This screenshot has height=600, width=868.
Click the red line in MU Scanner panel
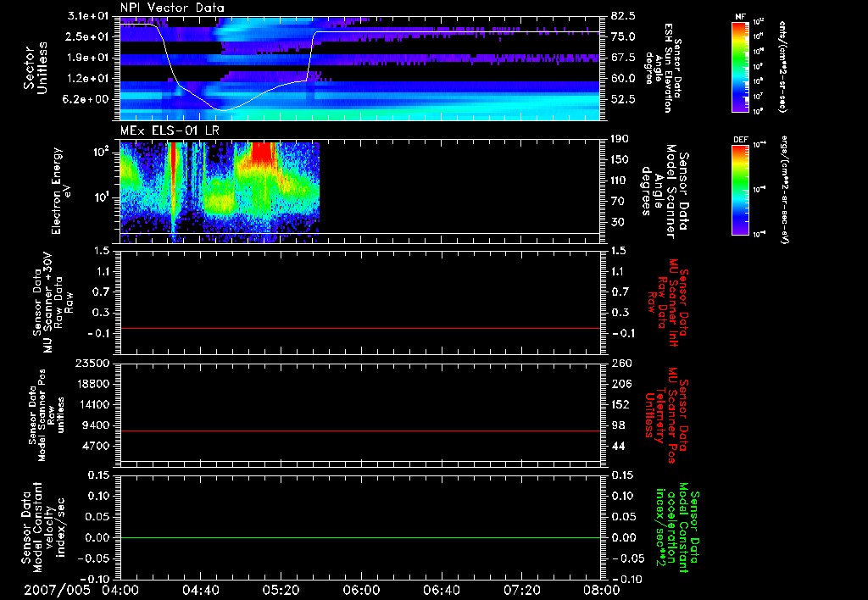click(359, 328)
